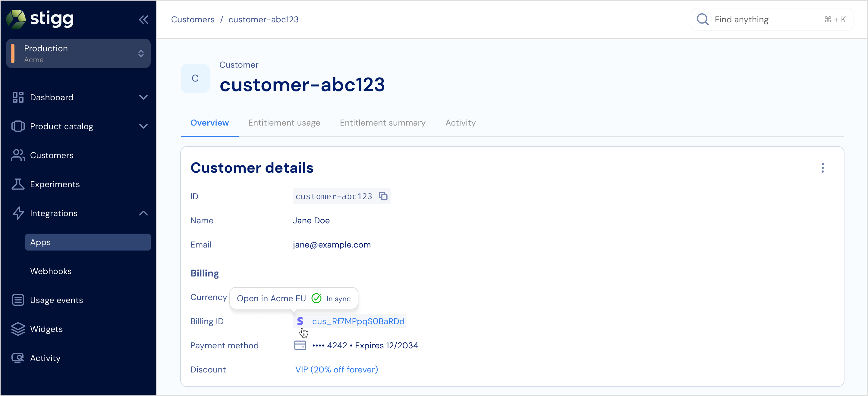The image size is (868, 396).
Task: Switch to the Entitlement usage tab
Action: 284,123
